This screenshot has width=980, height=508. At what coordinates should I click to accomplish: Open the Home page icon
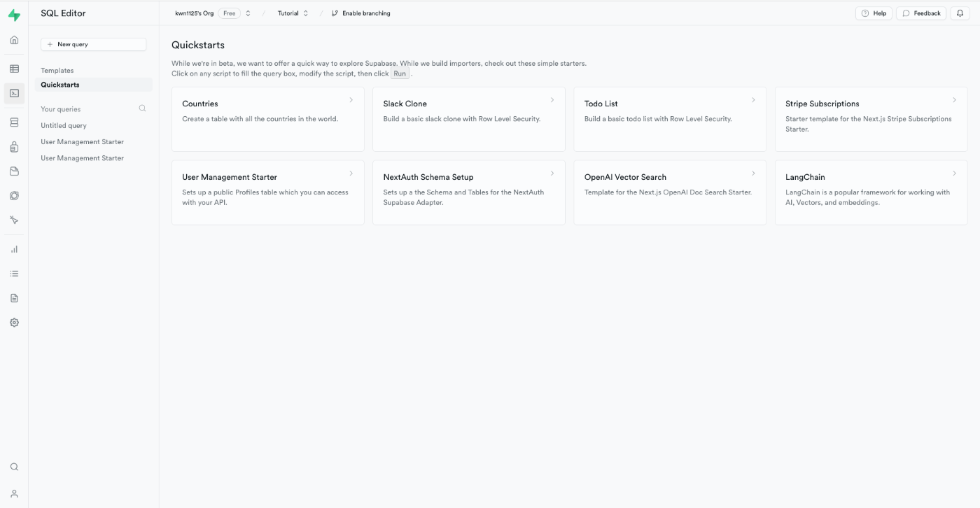14,40
